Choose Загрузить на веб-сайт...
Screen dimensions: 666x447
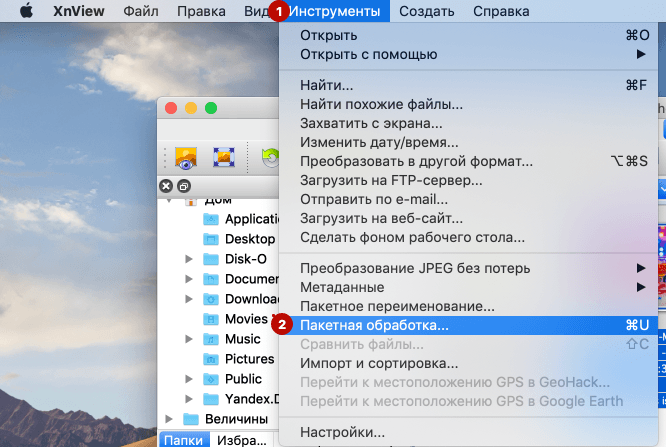tap(468, 218)
